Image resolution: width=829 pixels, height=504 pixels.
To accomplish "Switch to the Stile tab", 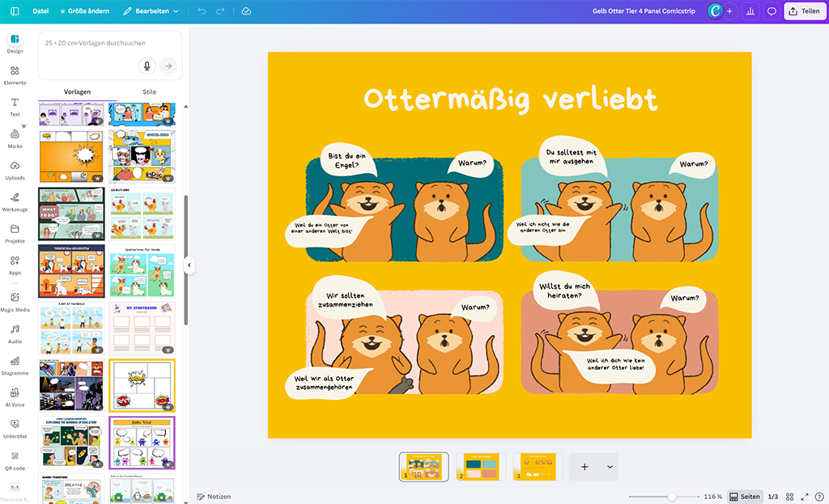I will coord(149,92).
